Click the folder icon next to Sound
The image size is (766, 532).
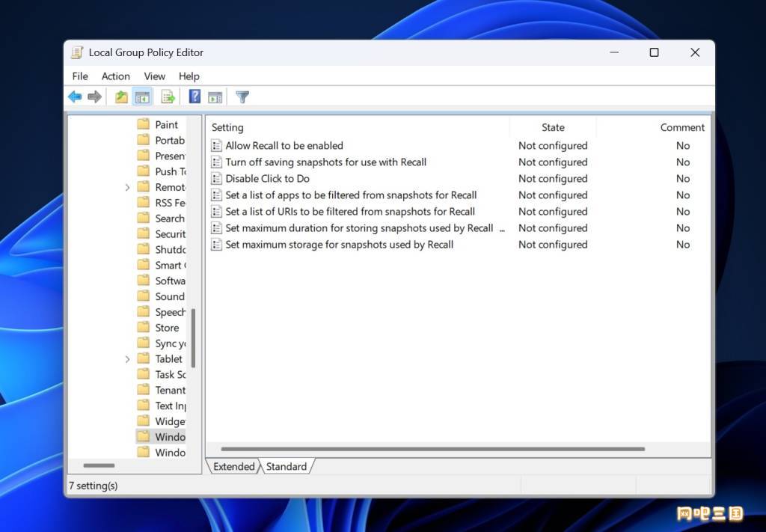point(143,296)
